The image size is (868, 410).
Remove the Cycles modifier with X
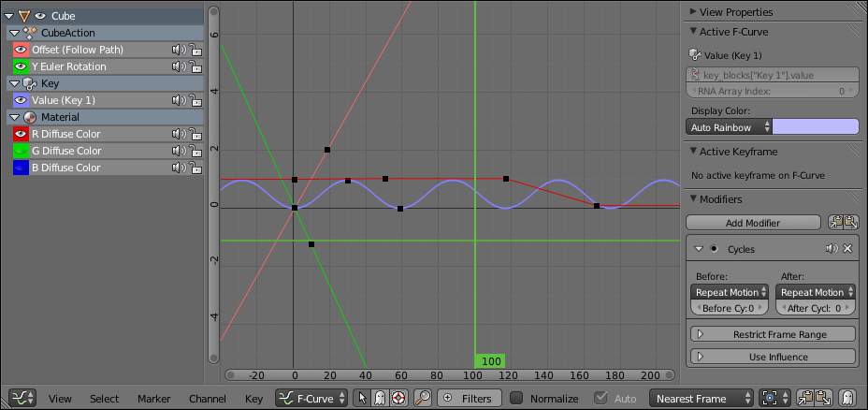[847, 249]
